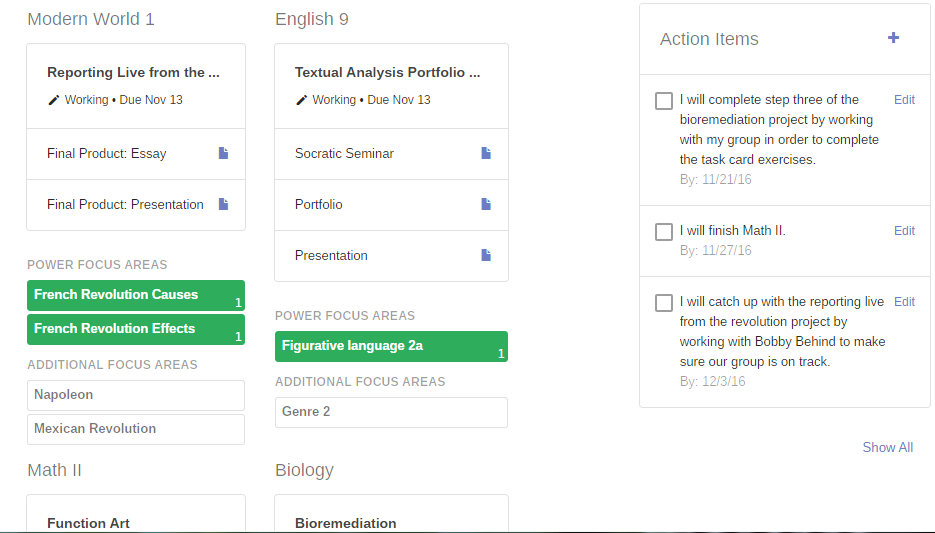Click the plus icon beside Action Items

click(x=893, y=38)
